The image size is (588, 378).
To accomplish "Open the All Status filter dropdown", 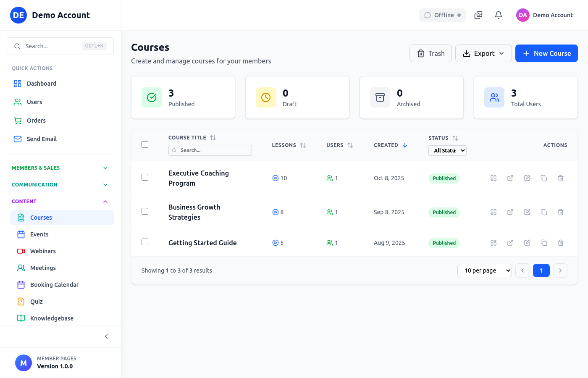I will [x=447, y=150].
